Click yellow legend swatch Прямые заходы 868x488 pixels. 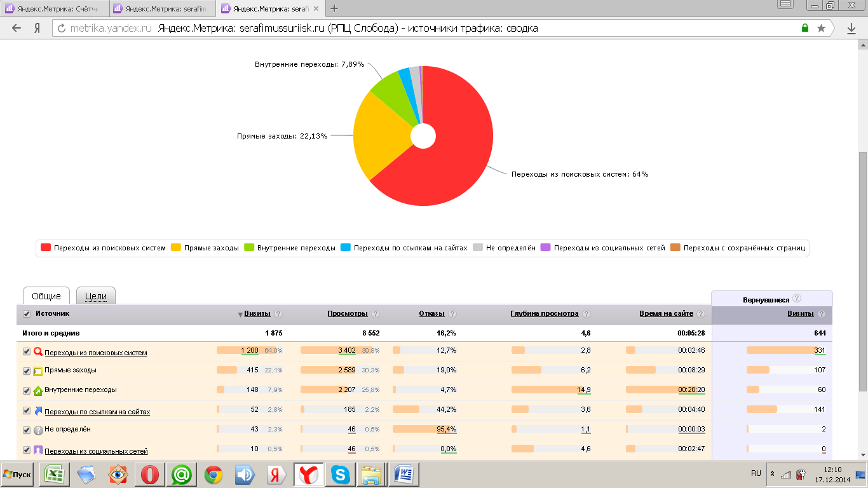(x=176, y=248)
